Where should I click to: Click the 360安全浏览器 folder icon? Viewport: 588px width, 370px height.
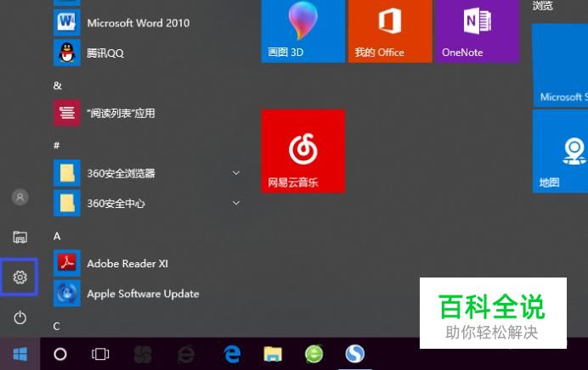pos(67,173)
